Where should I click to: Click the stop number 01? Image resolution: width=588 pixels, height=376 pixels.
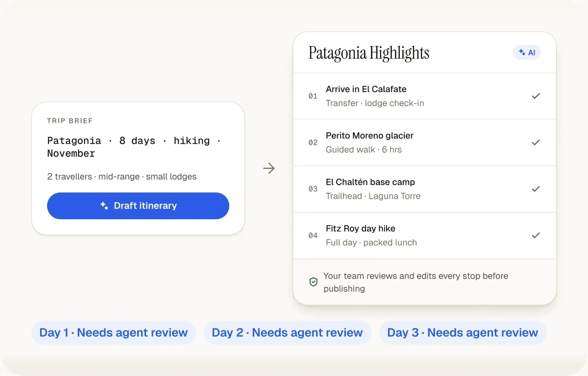coord(313,96)
